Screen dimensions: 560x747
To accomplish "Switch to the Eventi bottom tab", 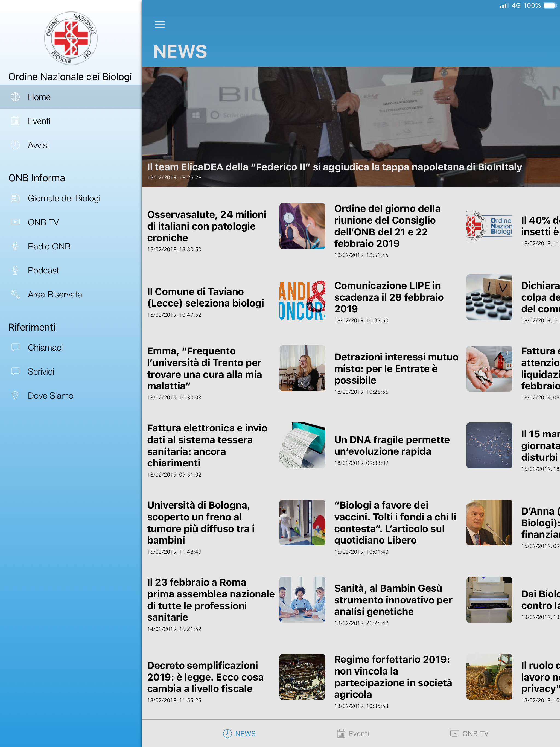I will point(353,734).
